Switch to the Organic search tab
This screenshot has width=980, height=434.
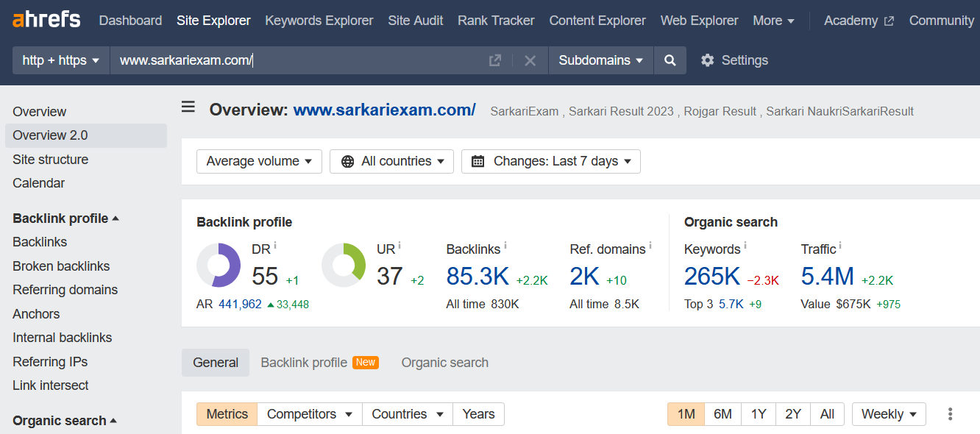444,363
